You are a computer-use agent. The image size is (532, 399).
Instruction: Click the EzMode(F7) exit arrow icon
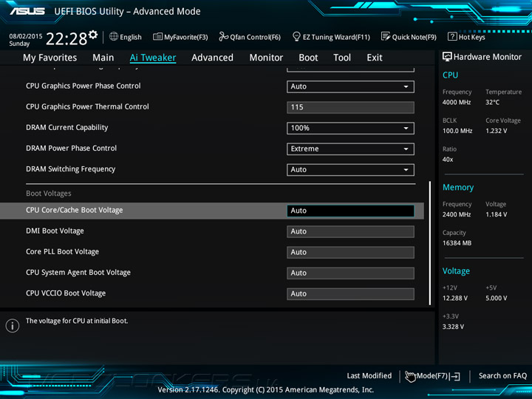455,376
